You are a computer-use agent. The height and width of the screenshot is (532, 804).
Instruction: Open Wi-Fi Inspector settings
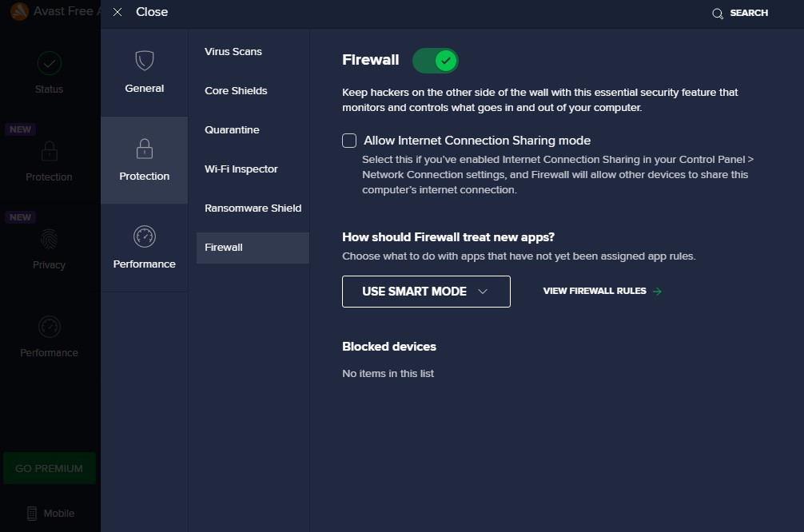(x=241, y=169)
